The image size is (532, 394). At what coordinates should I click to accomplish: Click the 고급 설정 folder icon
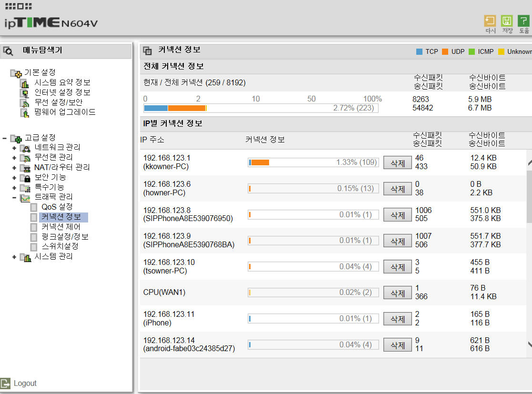pyautogui.click(x=16, y=138)
